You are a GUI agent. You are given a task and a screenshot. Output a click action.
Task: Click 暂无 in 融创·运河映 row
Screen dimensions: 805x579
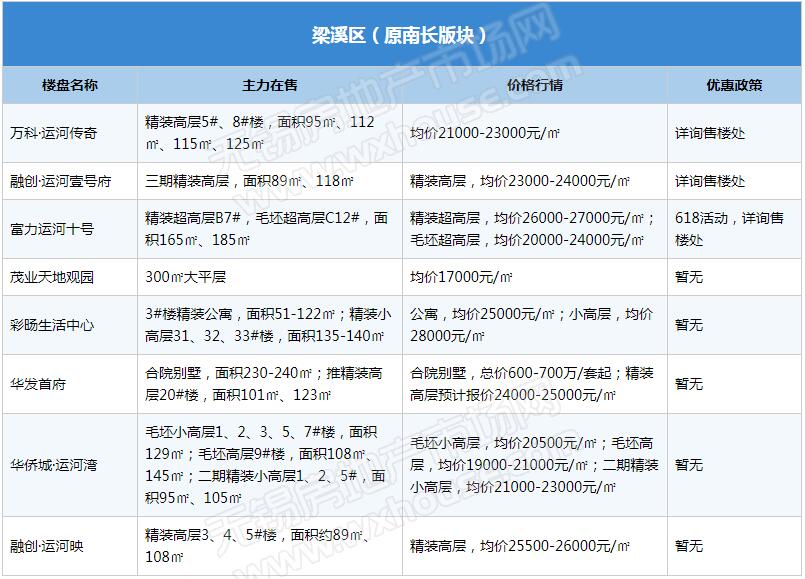click(689, 546)
